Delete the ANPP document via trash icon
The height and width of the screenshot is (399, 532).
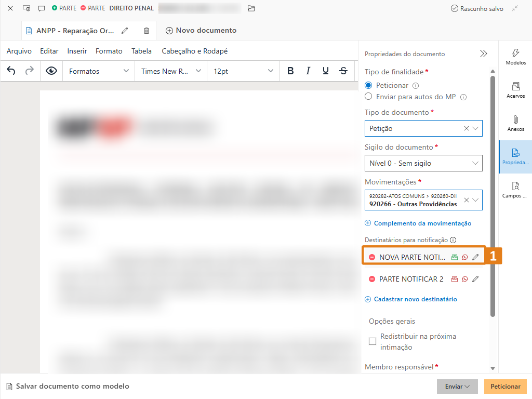tap(147, 31)
